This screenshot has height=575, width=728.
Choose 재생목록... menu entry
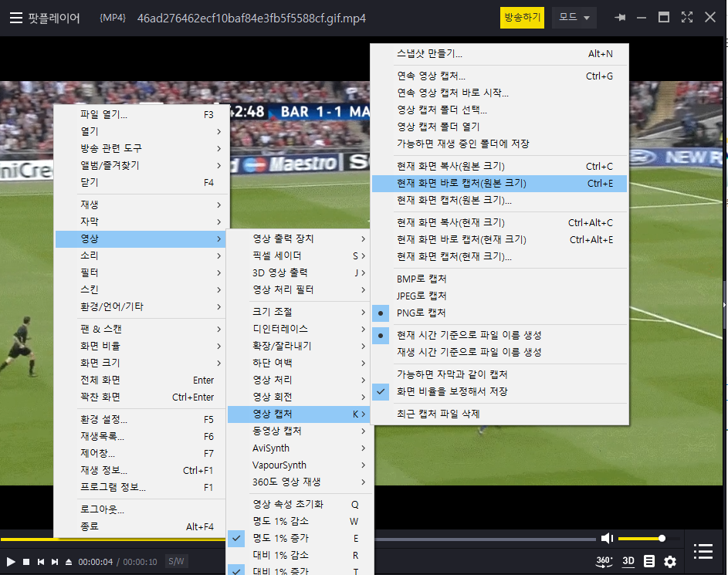point(141,437)
